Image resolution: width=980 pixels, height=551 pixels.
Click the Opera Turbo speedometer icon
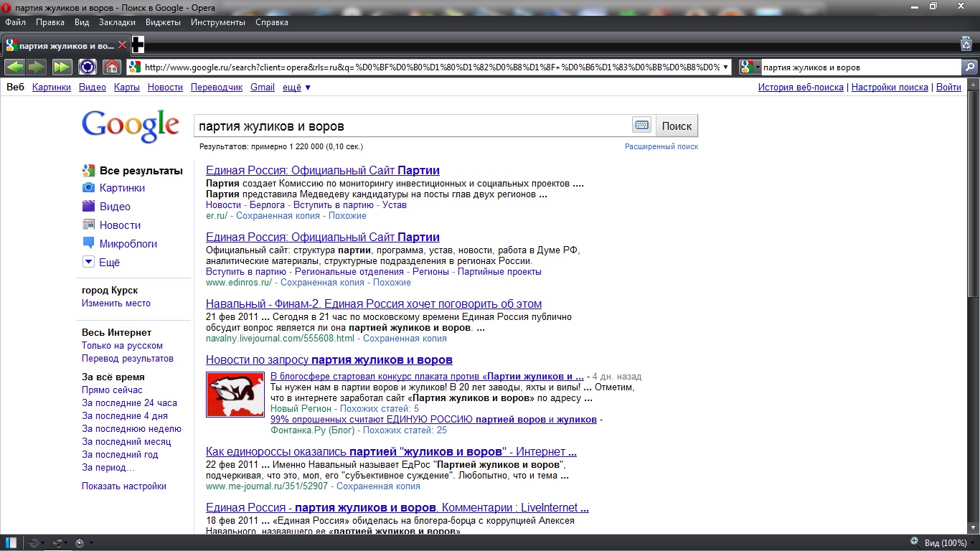80,543
